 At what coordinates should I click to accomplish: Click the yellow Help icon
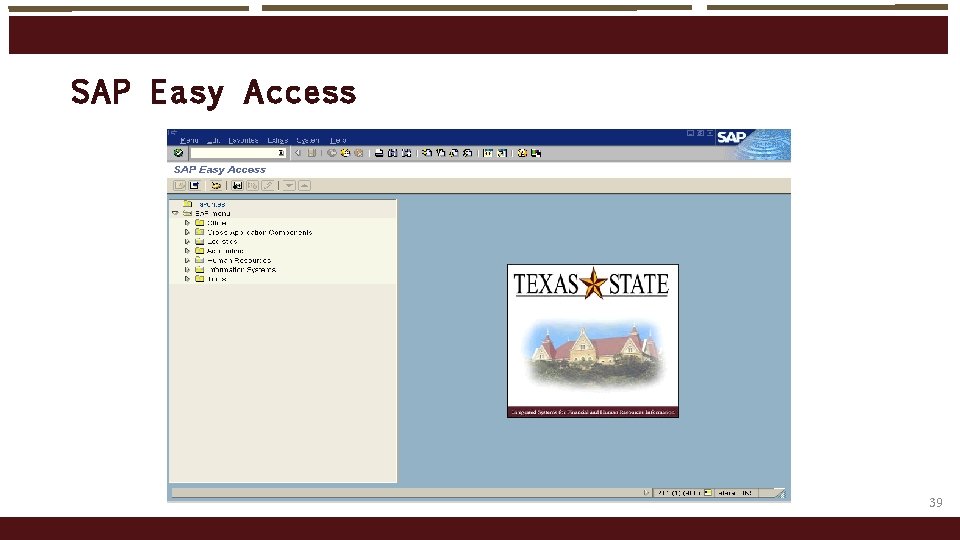[522, 153]
